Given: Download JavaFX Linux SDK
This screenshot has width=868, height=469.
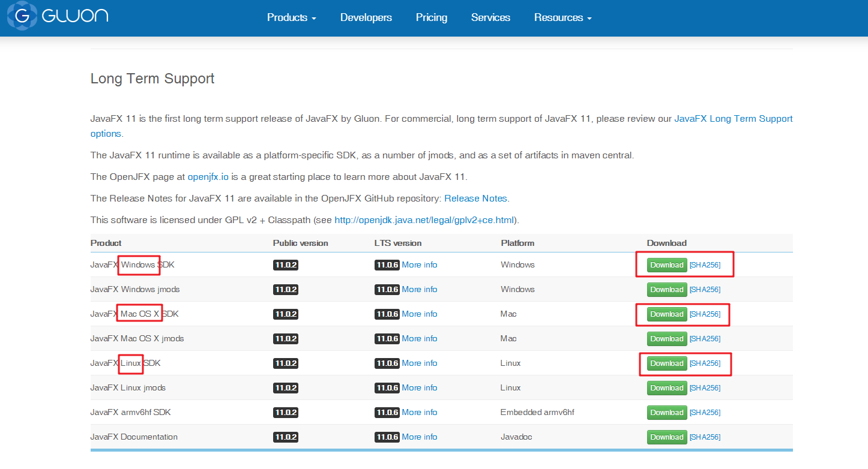Looking at the screenshot, I should click(x=667, y=363).
